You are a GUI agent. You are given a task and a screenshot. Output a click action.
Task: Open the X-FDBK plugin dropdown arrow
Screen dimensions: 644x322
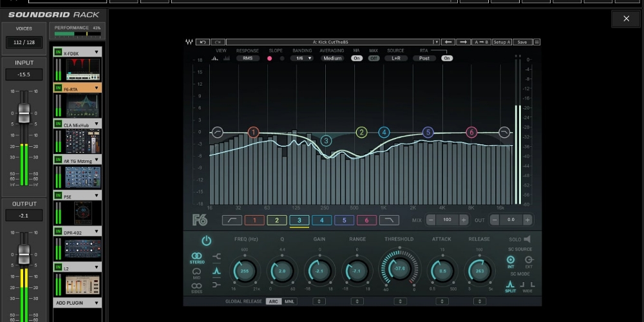(97, 52)
